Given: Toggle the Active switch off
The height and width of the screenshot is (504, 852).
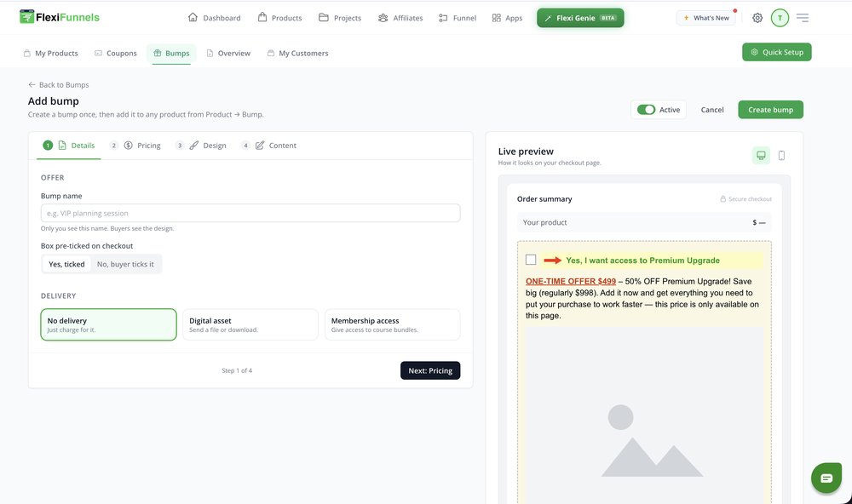Looking at the screenshot, I should point(646,110).
